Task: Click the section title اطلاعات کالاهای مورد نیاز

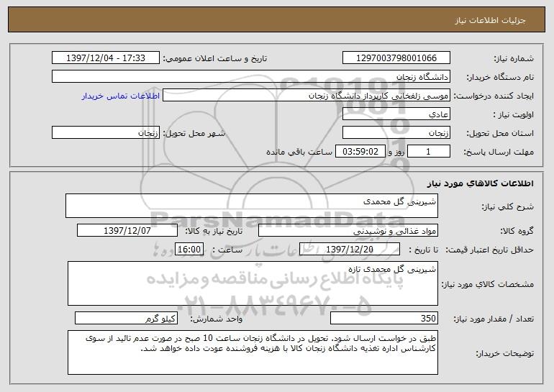Action: pyautogui.click(x=480, y=183)
